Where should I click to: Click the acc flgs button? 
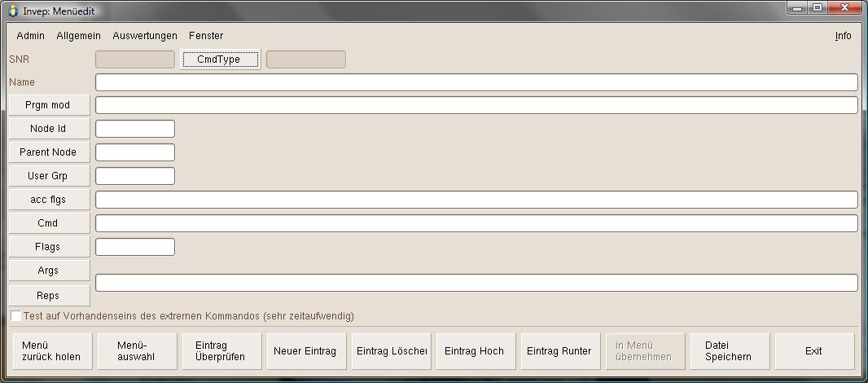point(49,200)
